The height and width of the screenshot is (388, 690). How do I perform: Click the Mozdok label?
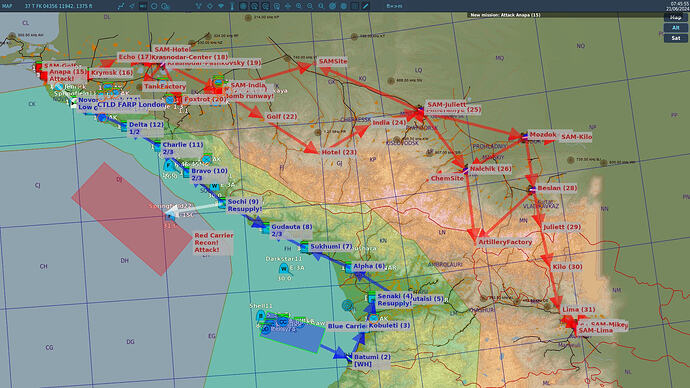click(x=543, y=135)
